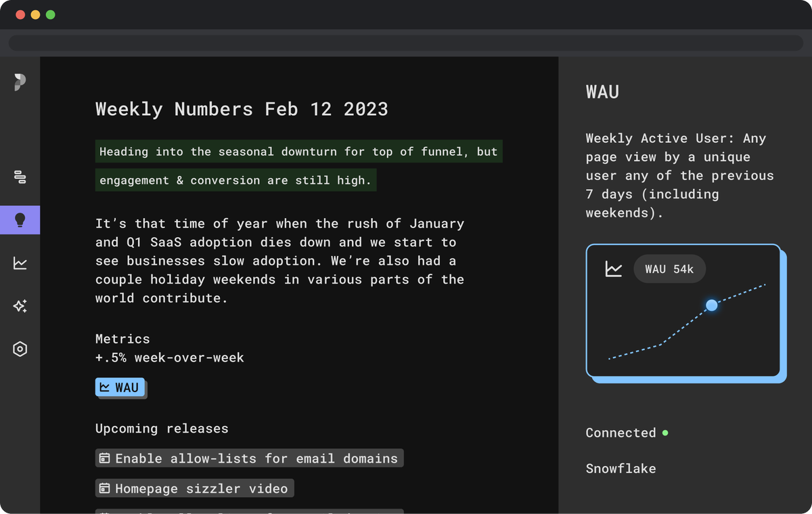Toggle the purple sidebar selection highlight
Viewport: 812px width, 514px height.
pyautogui.click(x=20, y=219)
